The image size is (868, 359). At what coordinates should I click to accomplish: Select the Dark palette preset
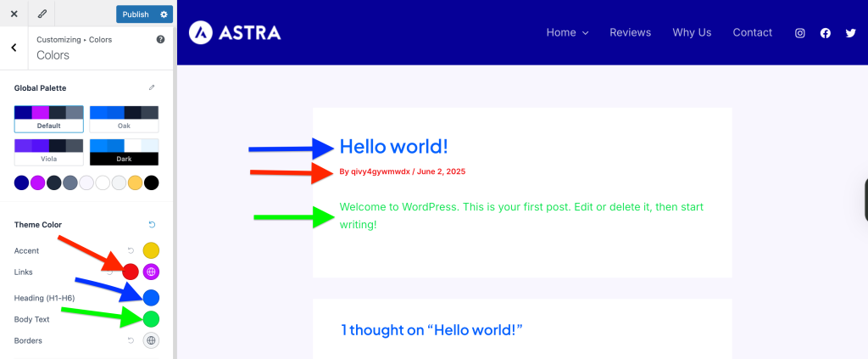click(124, 152)
